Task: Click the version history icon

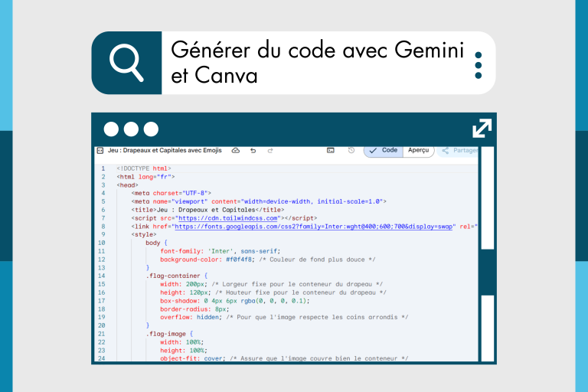Action: point(351,150)
